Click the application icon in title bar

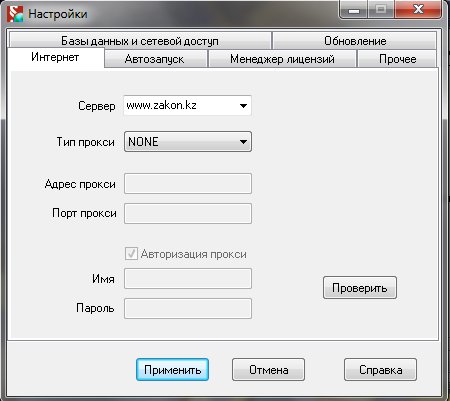tap(15, 14)
